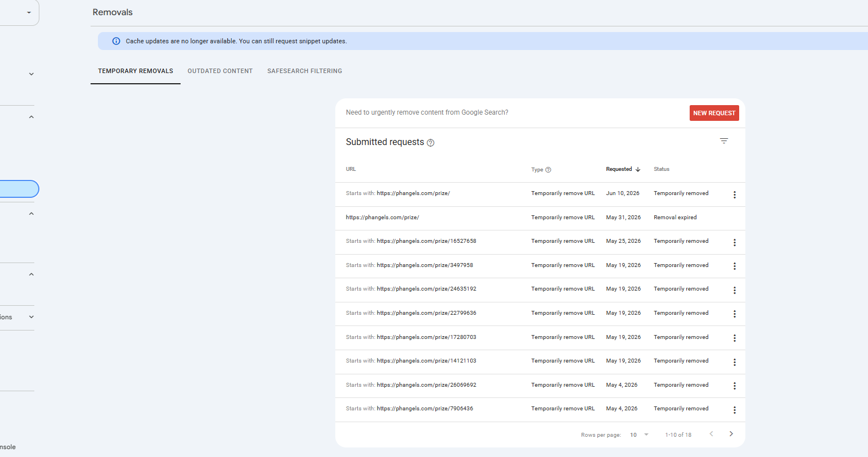Switch to the Outdated Content tab

(x=220, y=71)
